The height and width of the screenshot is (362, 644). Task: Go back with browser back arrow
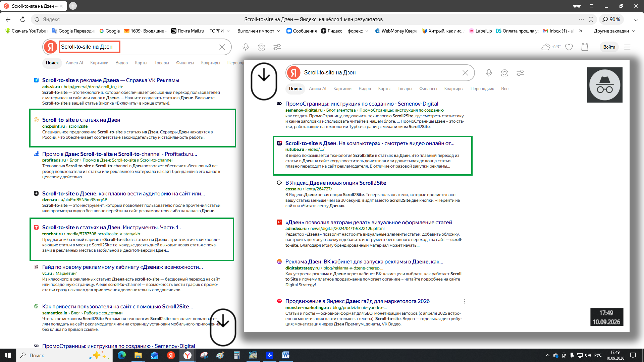tap(8, 19)
